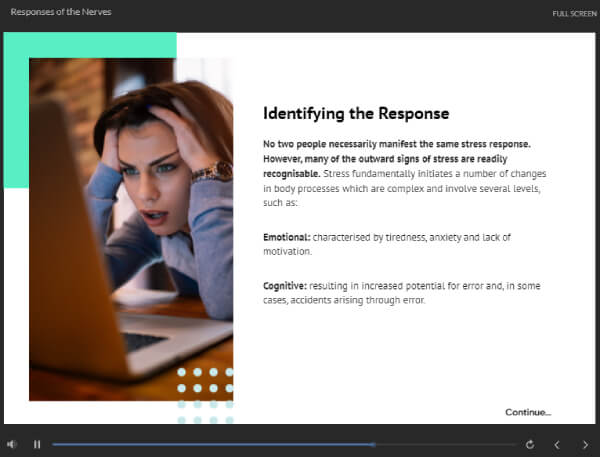Pause the slide playback
The width and height of the screenshot is (600, 457).
tap(37, 444)
